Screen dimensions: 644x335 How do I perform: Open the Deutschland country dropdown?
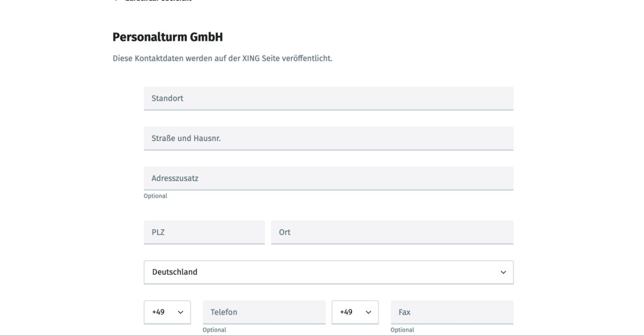pos(328,273)
